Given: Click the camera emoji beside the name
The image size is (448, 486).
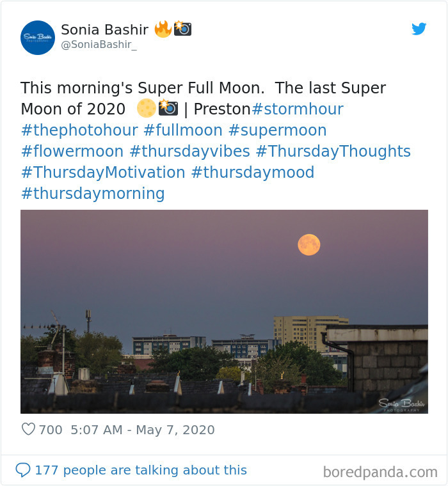Looking at the screenshot, I should point(182,29).
